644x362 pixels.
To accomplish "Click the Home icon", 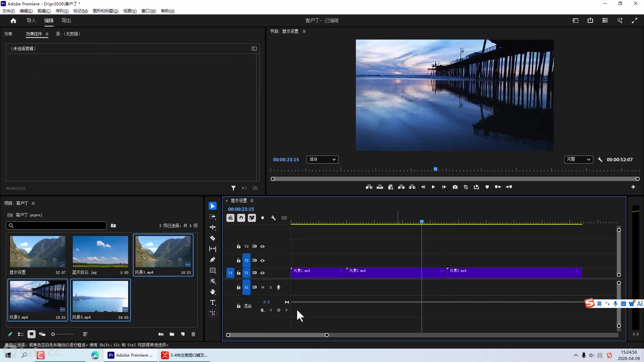I will (x=13, y=21).
